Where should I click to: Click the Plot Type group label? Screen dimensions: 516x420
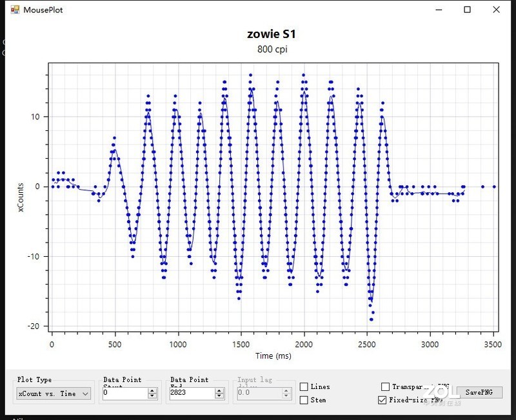click(34, 379)
